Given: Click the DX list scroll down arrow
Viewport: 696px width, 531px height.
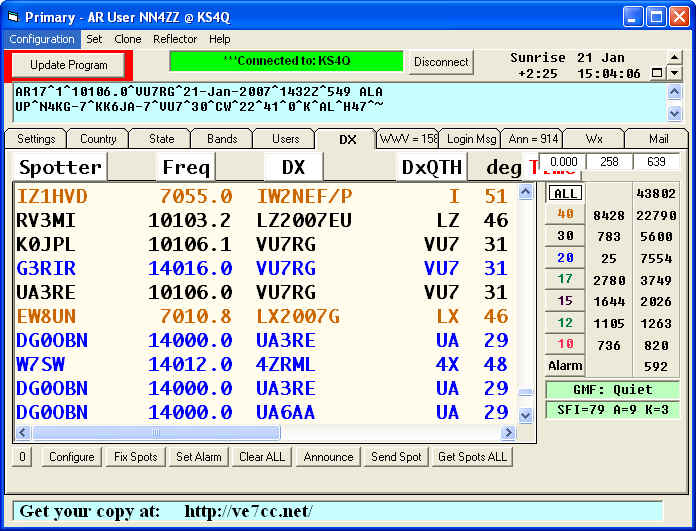Looking at the screenshot, I should tap(526, 416).
